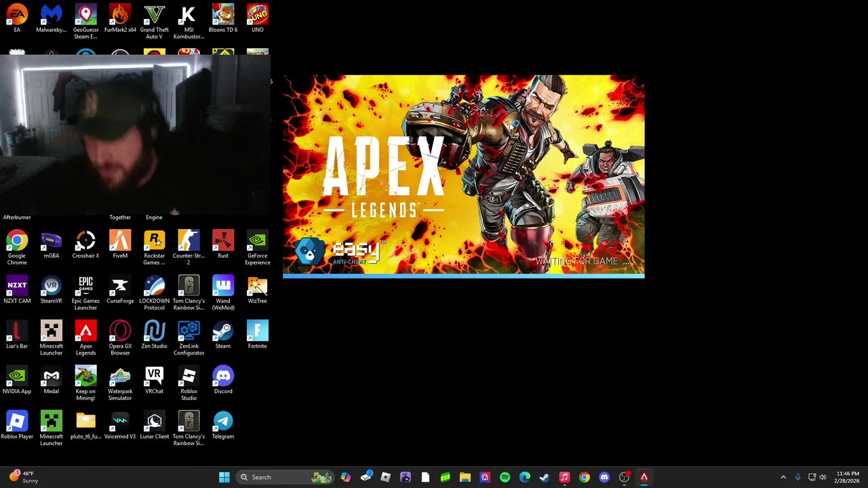The image size is (868, 488).
Task: Open CurseForge desktop shortcut
Action: [x=120, y=289]
